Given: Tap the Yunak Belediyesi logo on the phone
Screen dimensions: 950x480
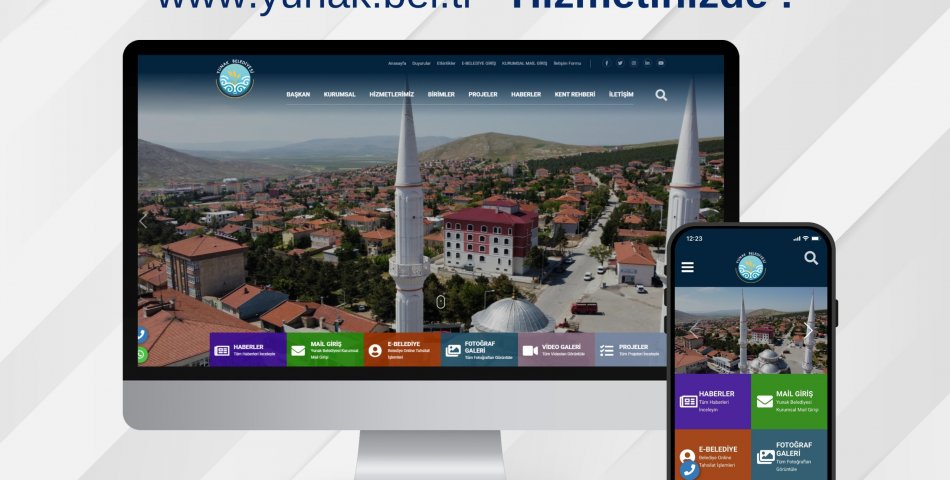Looking at the screenshot, I should [x=751, y=266].
